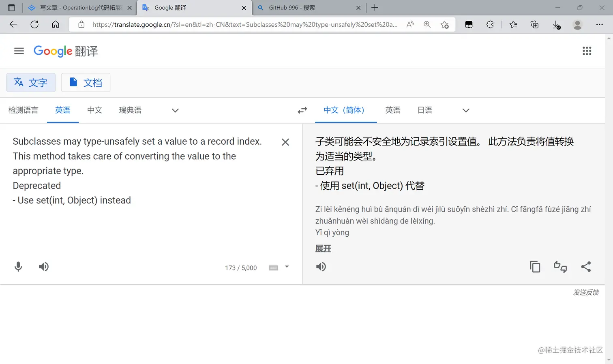Click the translated Chinese text

coord(445,163)
